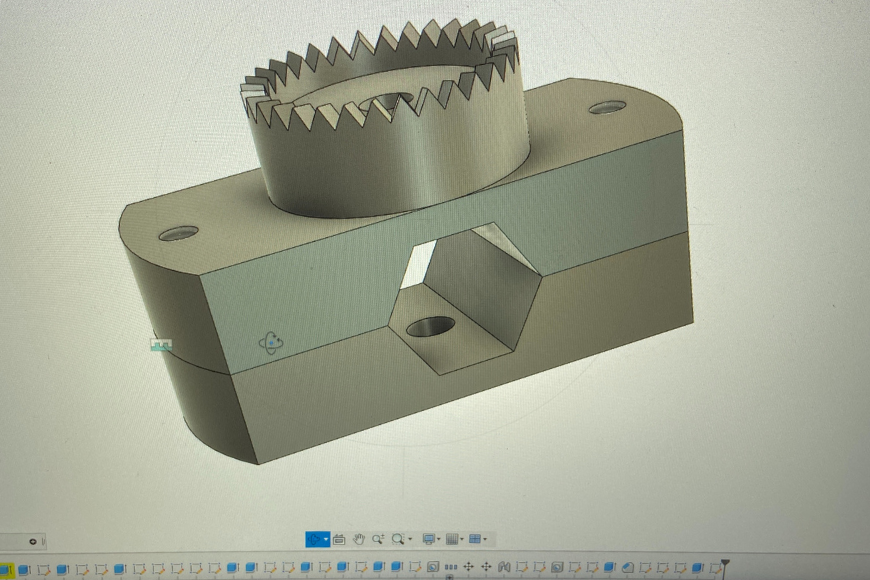
Task: Select the Pan hand tool
Action: [x=359, y=539]
